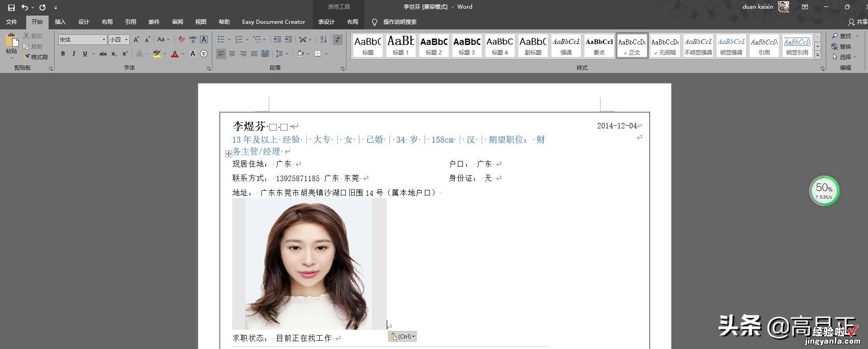Toggle Italic formatting
This screenshot has width=868, height=349.
click(x=74, y=54)
